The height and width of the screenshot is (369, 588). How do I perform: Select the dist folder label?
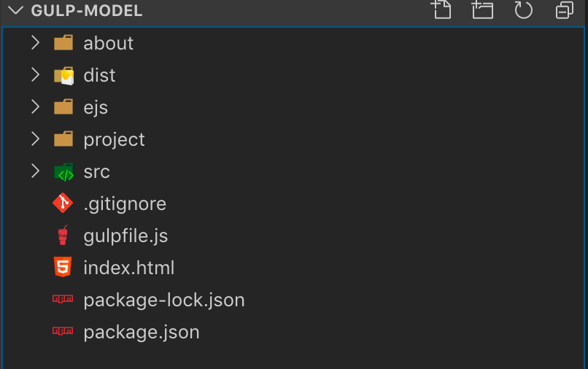[99, 75]
